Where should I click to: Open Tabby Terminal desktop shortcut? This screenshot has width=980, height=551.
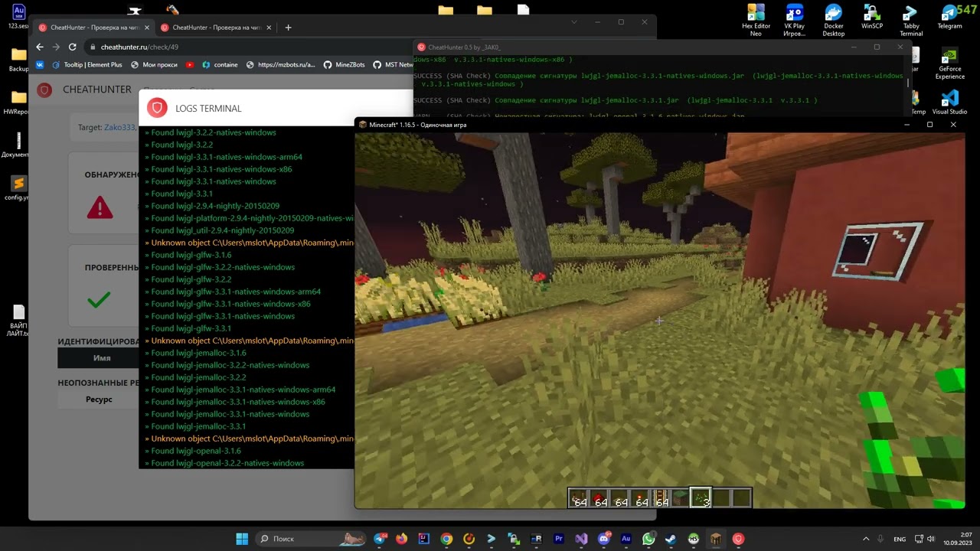(910, 20)
